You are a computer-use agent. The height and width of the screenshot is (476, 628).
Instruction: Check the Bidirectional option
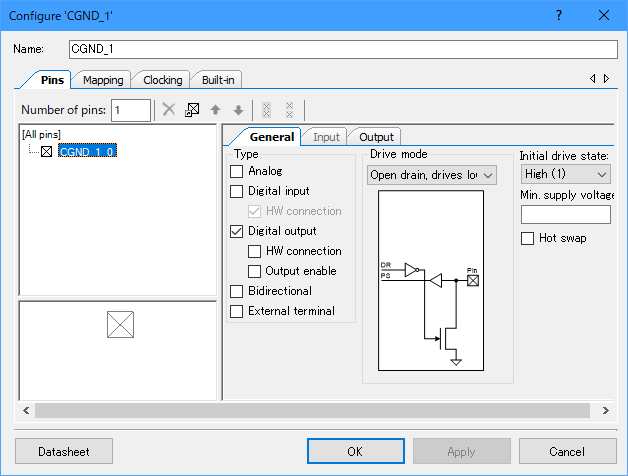[x=237, y=291]
